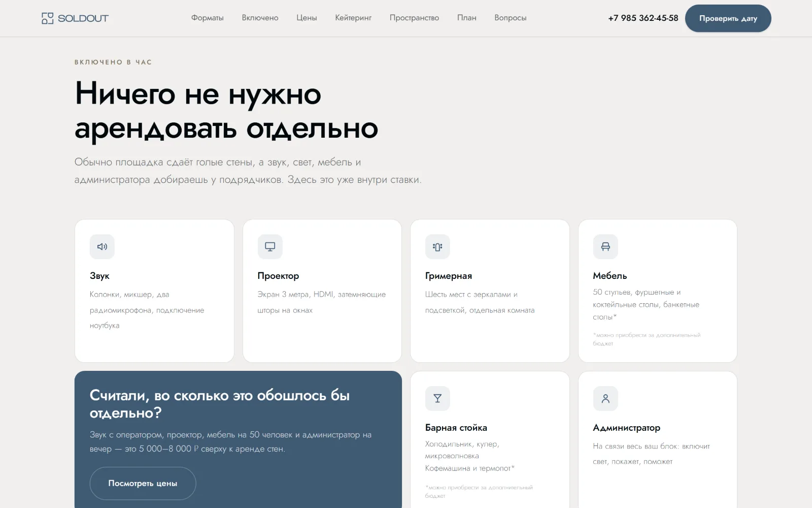Open the Цены navigation link

click(x=307, y=18)
